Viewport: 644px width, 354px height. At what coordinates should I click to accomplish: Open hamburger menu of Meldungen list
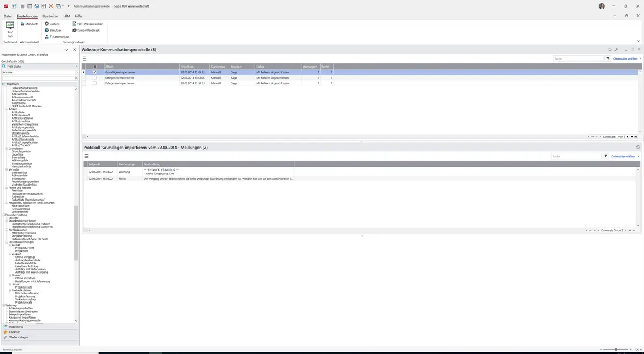(86, 156)
